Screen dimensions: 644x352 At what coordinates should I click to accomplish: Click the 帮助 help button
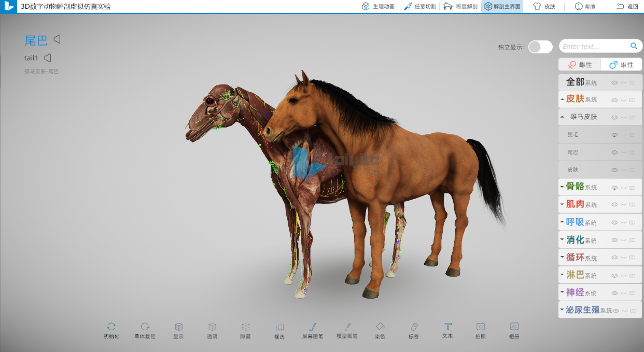pyautogui.click(x=585, y=7)
